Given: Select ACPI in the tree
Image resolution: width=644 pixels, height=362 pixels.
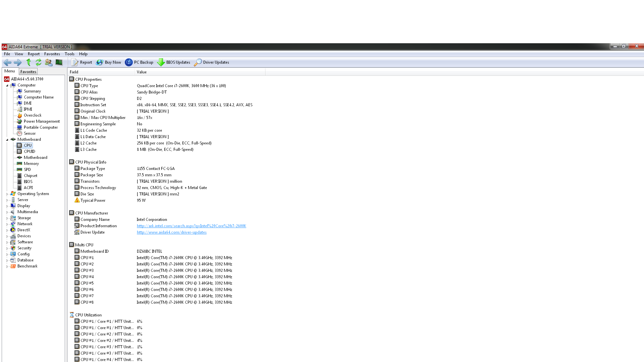Looking at the screenshot, I should (x=28, y=188).
